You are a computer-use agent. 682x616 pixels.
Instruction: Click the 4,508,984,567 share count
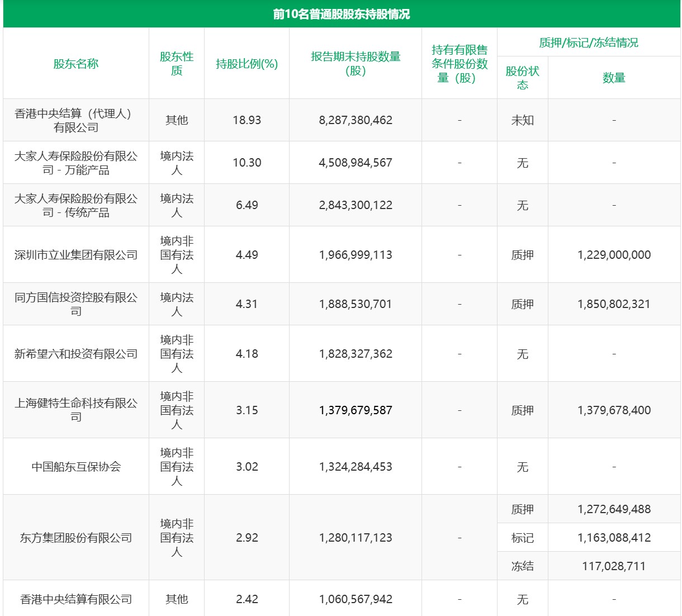tap(356, 163)
